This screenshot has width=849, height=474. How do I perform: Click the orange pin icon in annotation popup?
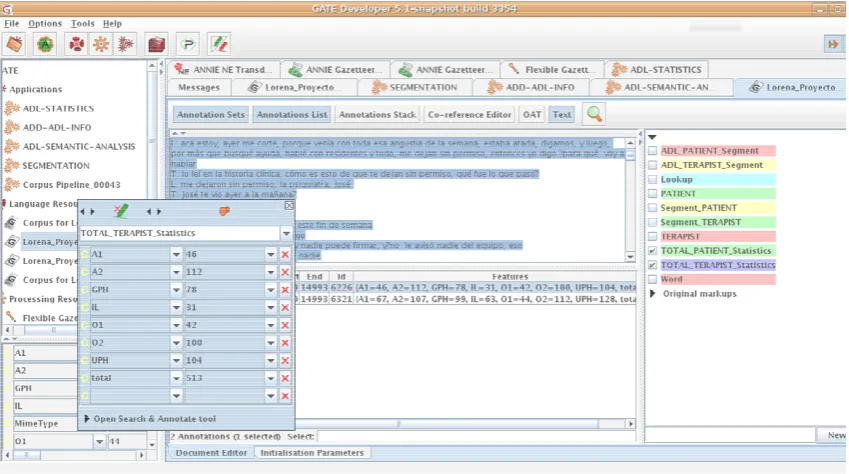(224, 211)
